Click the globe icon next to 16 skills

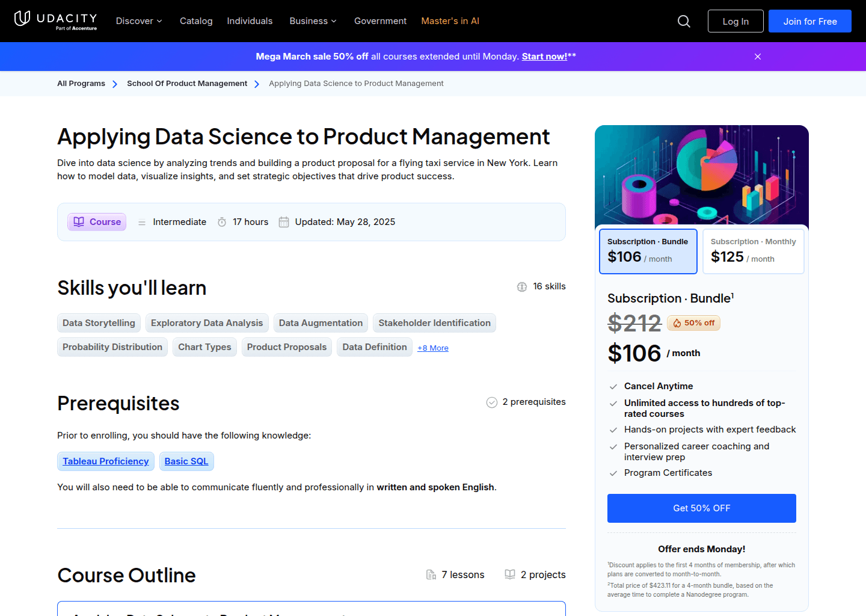click(521, 286)
